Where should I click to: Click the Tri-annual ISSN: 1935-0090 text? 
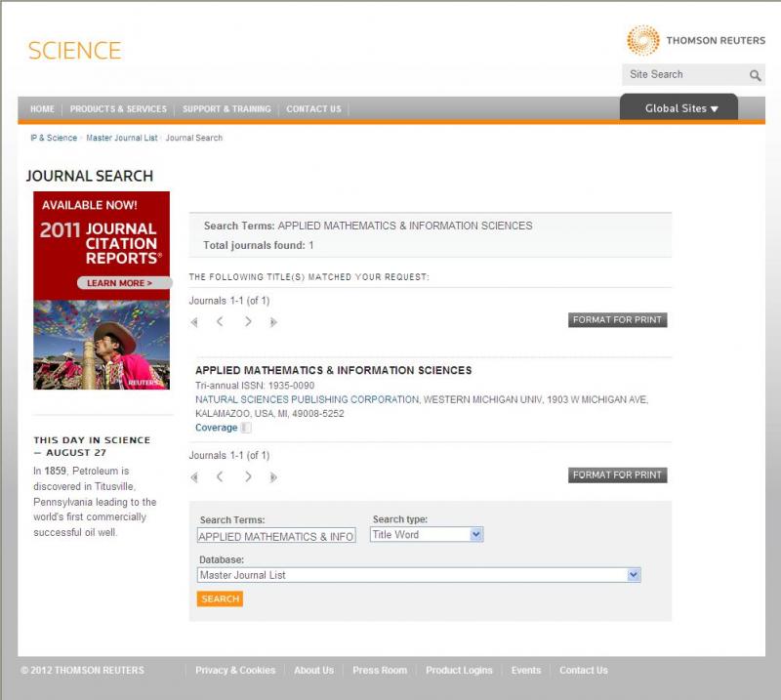(x=255, y=385)
